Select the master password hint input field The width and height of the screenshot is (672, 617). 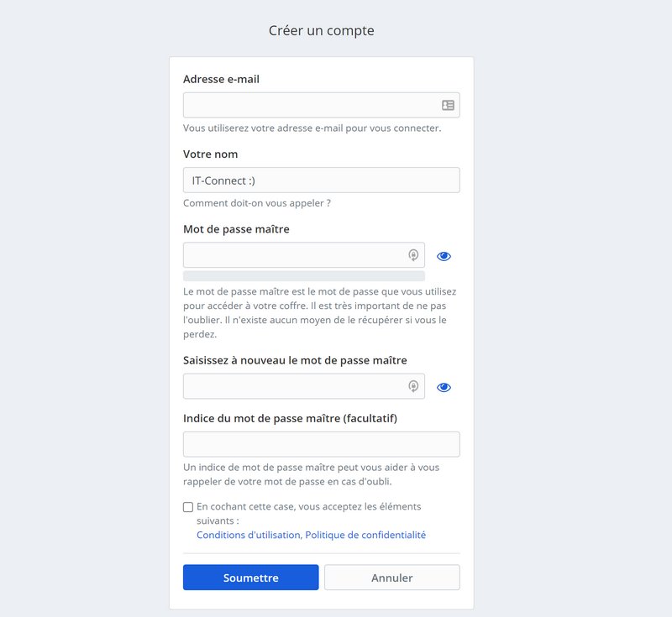[321, 444]
